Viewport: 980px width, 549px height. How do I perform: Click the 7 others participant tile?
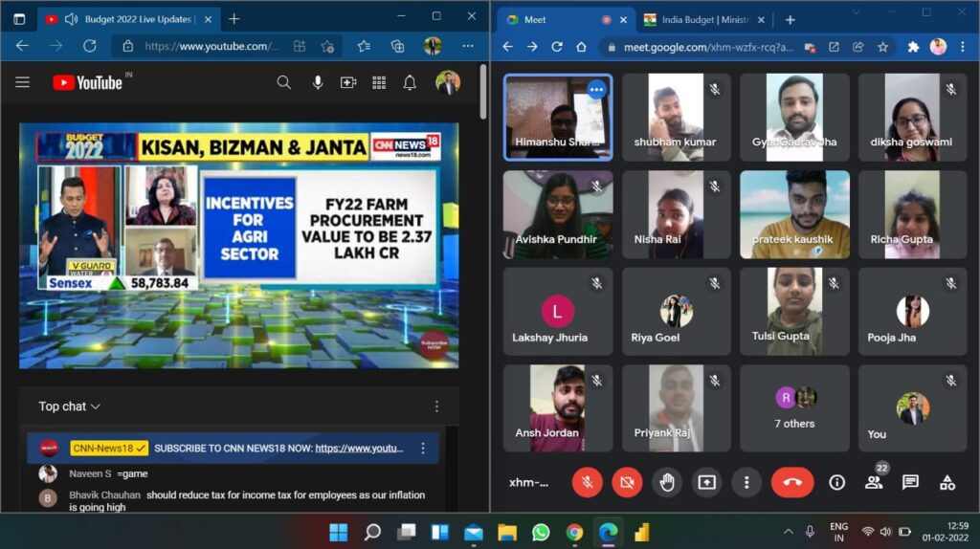click(794, 408)
